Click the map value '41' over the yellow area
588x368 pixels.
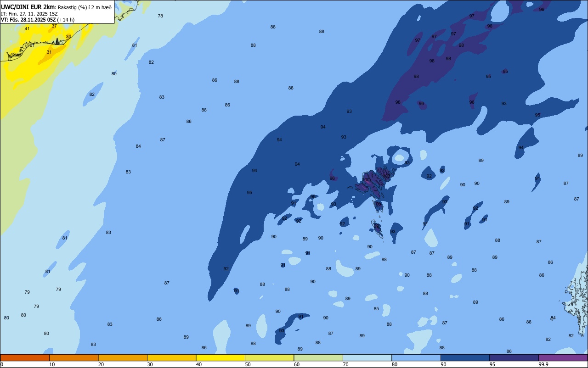tap(27, 29)
